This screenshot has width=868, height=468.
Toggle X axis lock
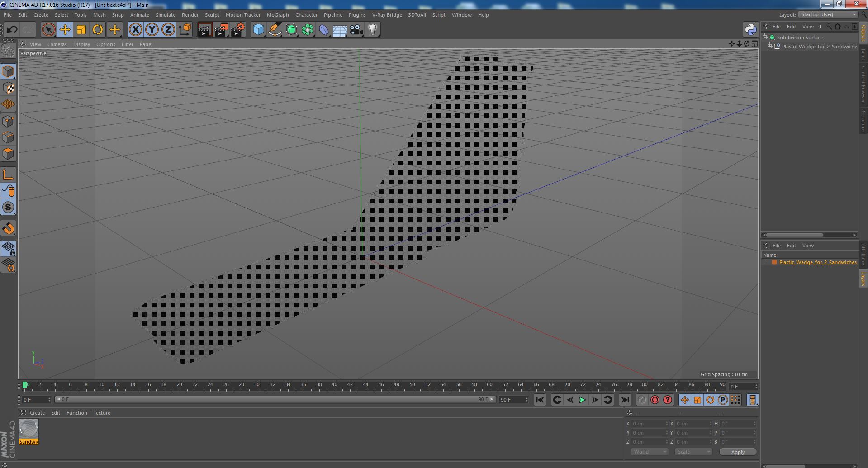click(135, 30)
